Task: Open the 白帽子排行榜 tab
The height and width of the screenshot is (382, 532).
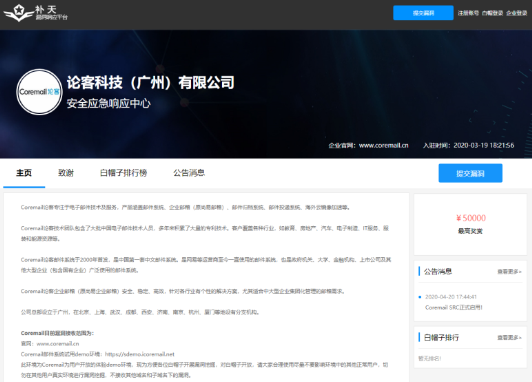Action: coord(123,173)
